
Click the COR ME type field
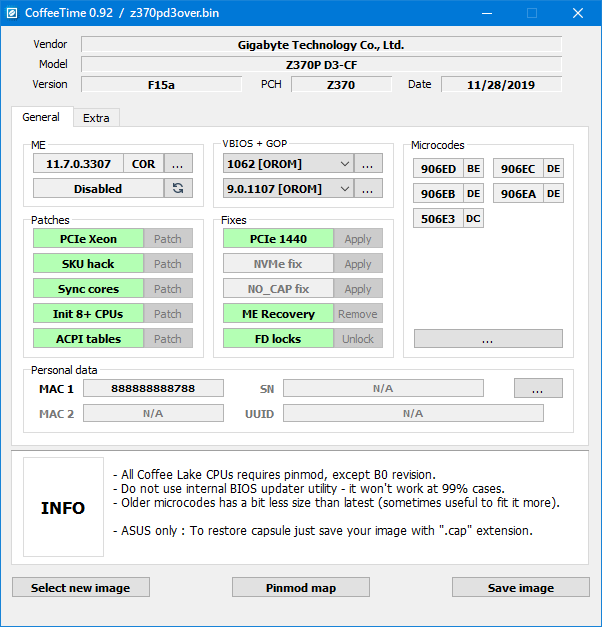(x=143, y=164)
